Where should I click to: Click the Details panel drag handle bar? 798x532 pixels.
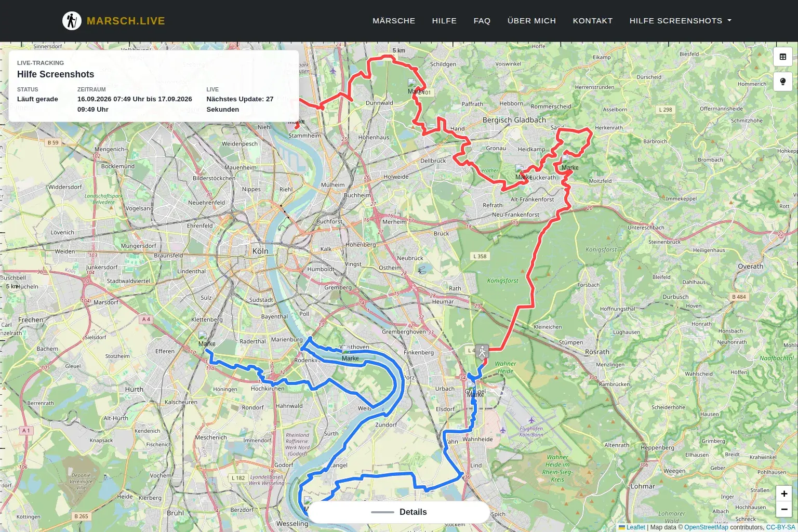(382, 512)
